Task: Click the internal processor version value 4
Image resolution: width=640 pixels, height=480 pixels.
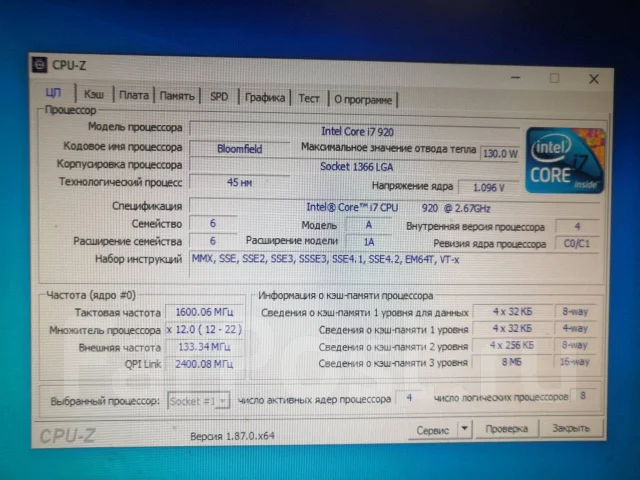Action: pyautogui.click(x=577, y=227)
